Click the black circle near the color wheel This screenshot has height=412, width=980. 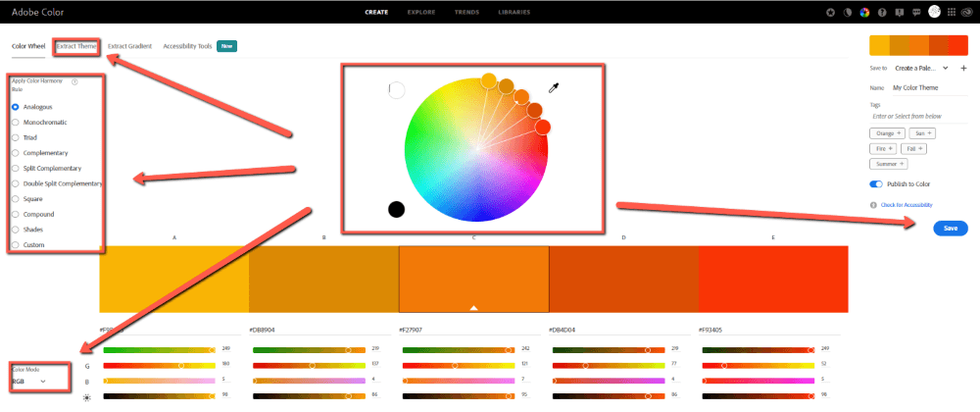(x=396, y=210)
